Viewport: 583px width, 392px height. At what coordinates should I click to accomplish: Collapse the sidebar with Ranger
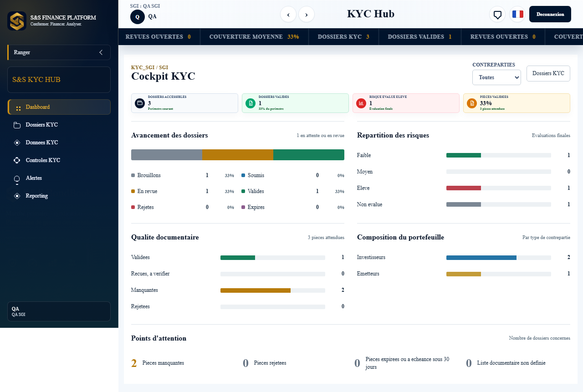point(59,52)
